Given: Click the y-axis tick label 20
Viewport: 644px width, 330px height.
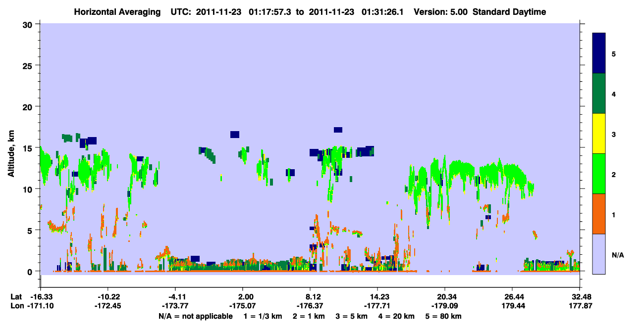Looking at the screenshot, I should click(29, 106).
